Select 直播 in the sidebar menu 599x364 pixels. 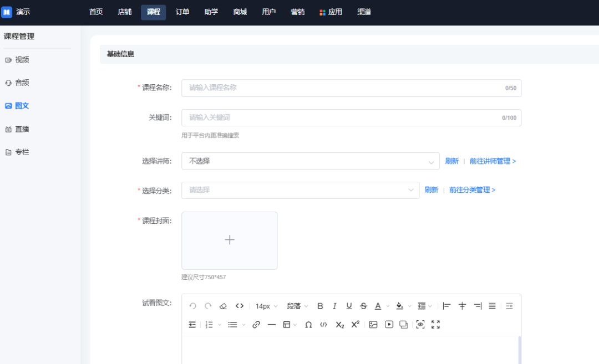[x=22, y=129]
